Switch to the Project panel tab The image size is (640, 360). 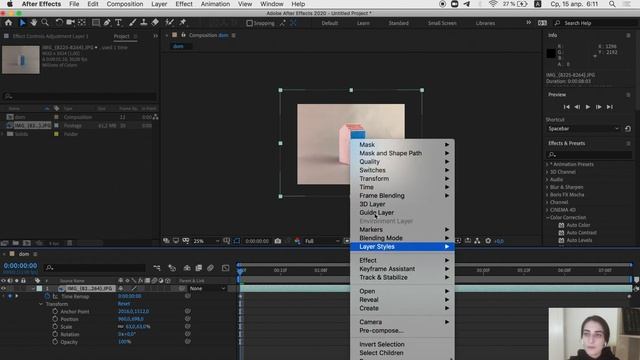121,36
